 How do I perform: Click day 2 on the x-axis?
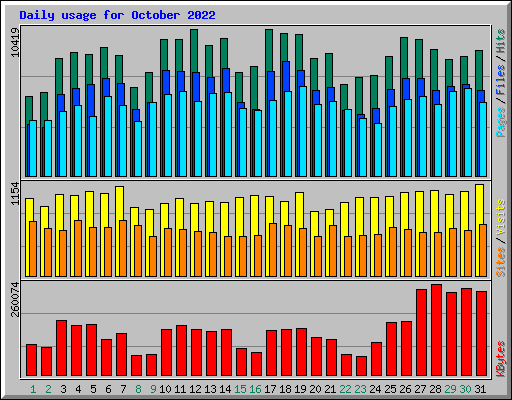(x=48, y=389)
